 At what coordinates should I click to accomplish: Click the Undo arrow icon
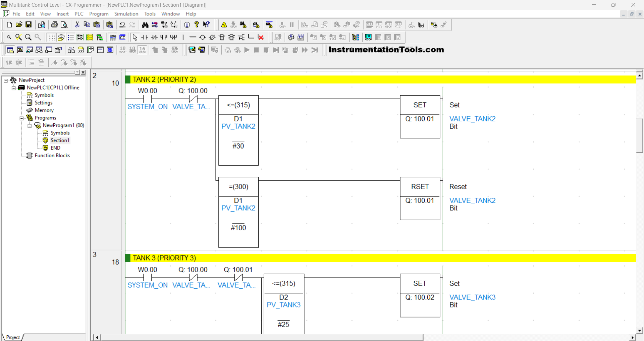(x=122, y=25)
